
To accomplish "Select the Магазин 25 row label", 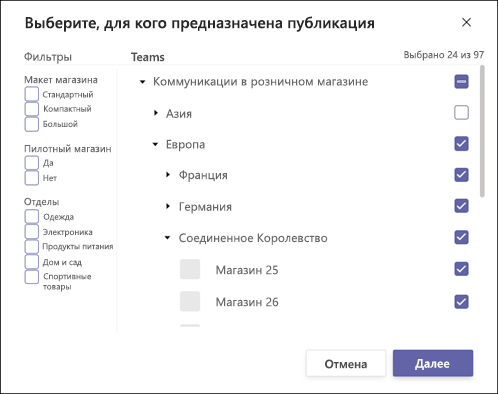I will 247,270.
